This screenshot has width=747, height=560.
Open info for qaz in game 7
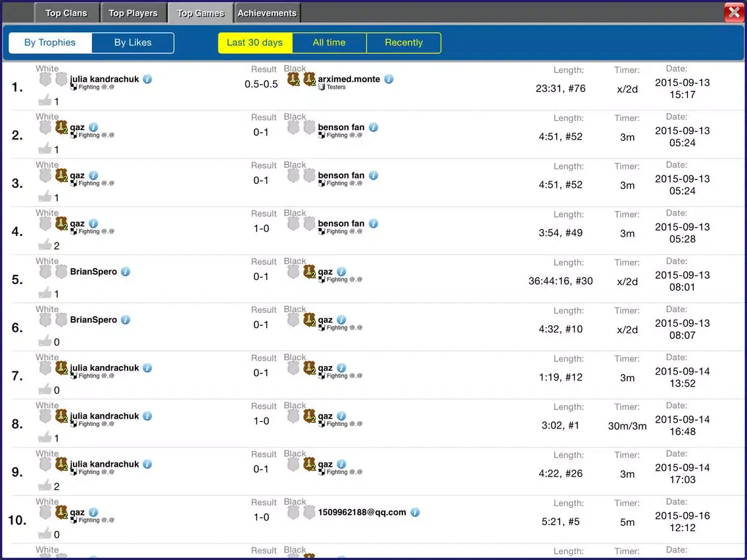(341, 367)
